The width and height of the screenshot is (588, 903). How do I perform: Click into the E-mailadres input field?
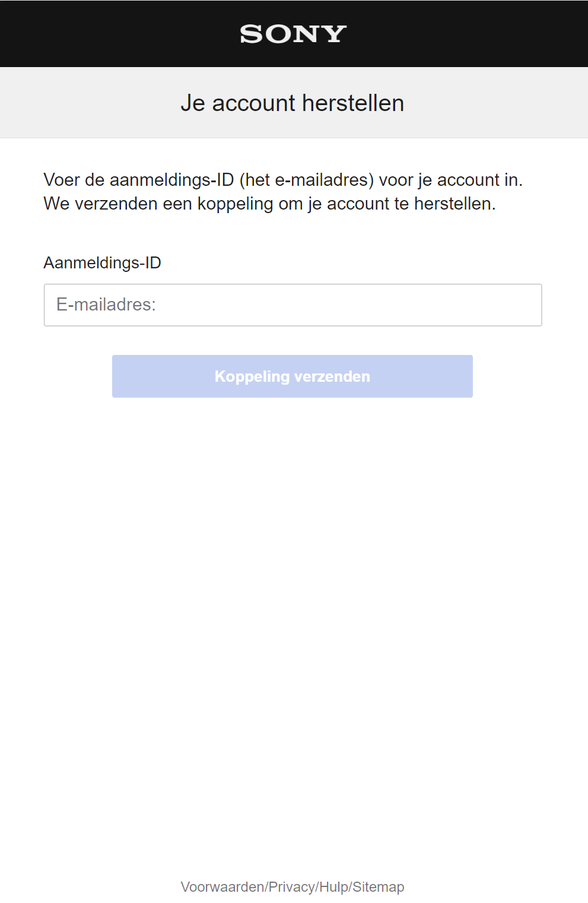(x=293, y=305)
